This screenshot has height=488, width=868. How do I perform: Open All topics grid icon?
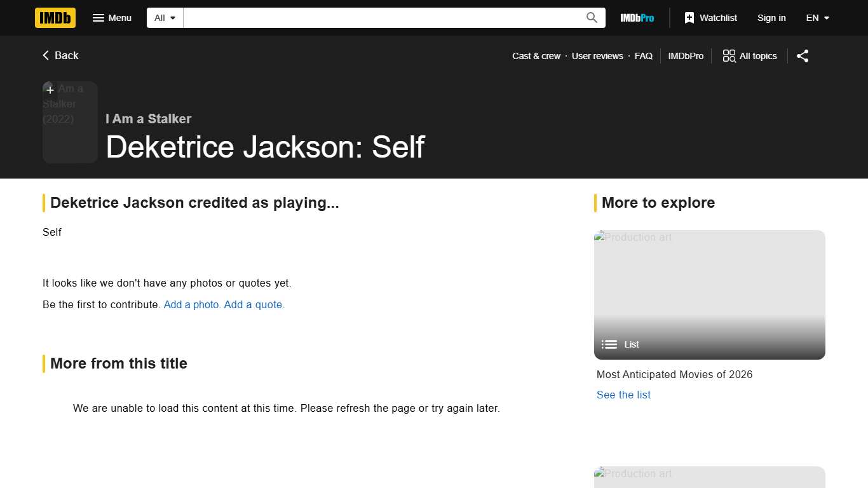tap(728, 56)
